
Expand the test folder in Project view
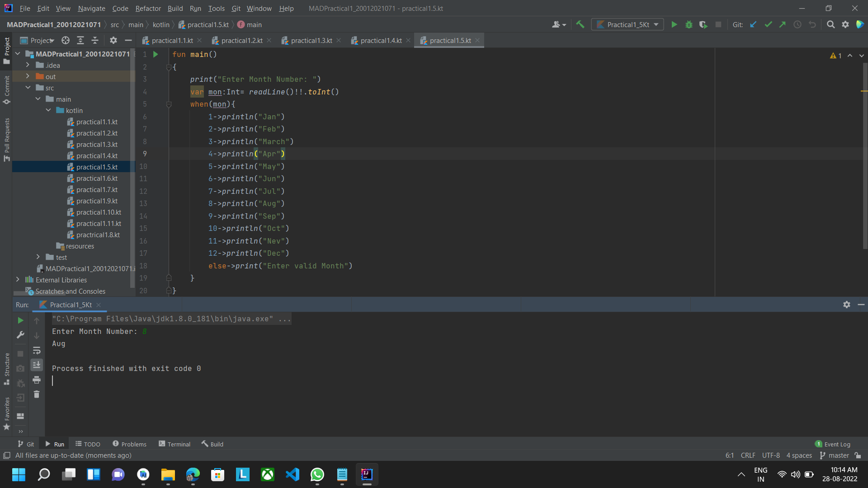pos(38,257)
